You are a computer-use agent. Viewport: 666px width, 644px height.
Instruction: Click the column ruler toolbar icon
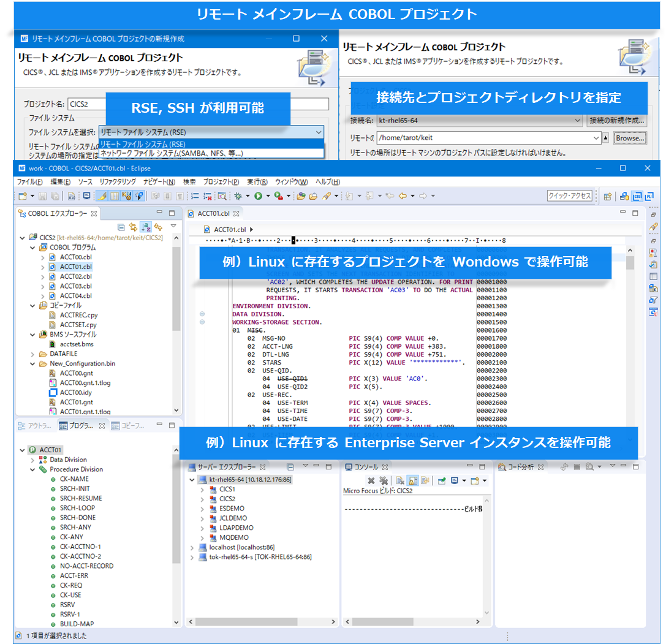click(x=115, y=196)
